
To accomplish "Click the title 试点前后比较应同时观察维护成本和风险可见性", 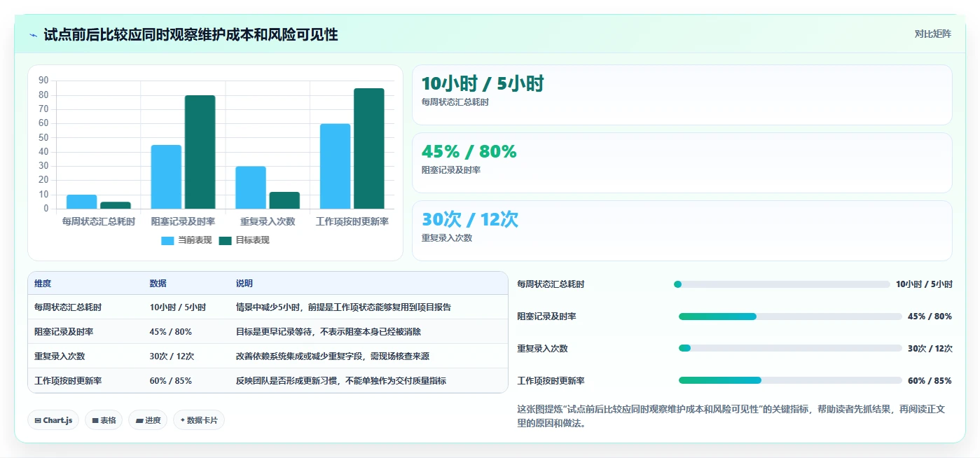I will point(191,34).
